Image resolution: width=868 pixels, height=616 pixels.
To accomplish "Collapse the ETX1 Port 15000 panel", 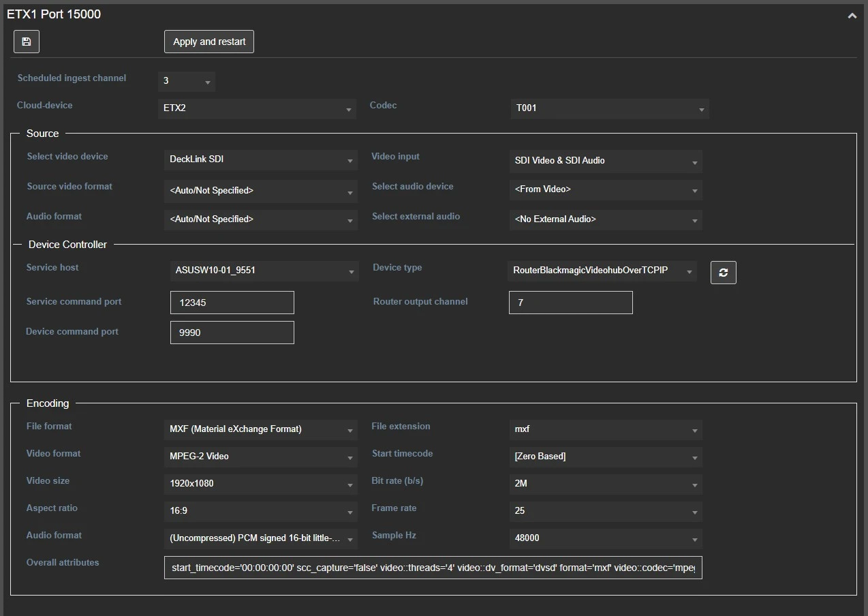I will [x=852, y=16].
